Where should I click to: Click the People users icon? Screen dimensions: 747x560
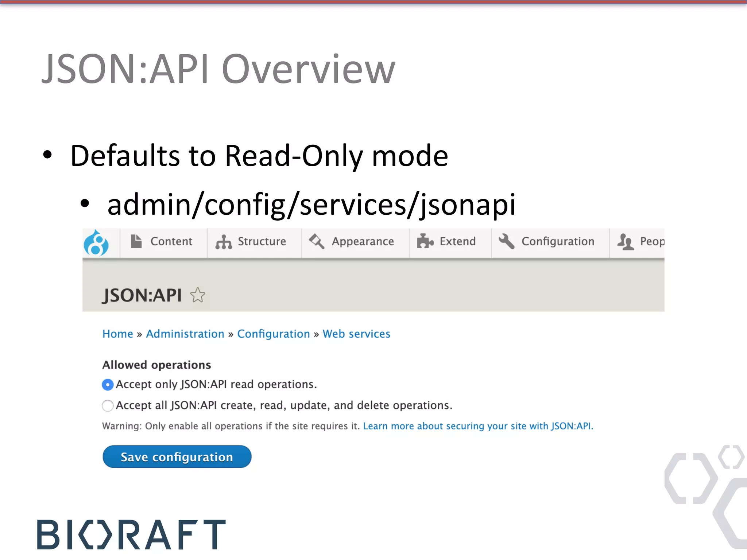626,242
